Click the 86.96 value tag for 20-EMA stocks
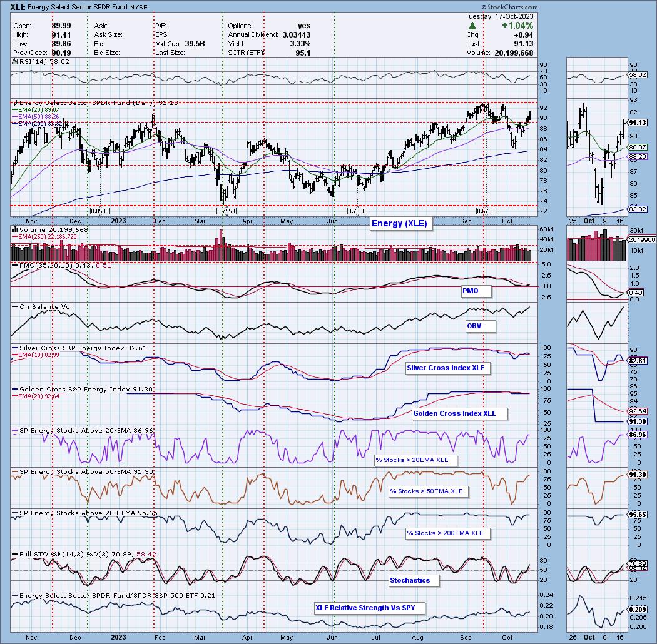657x644 pixels. click(638, 435)
